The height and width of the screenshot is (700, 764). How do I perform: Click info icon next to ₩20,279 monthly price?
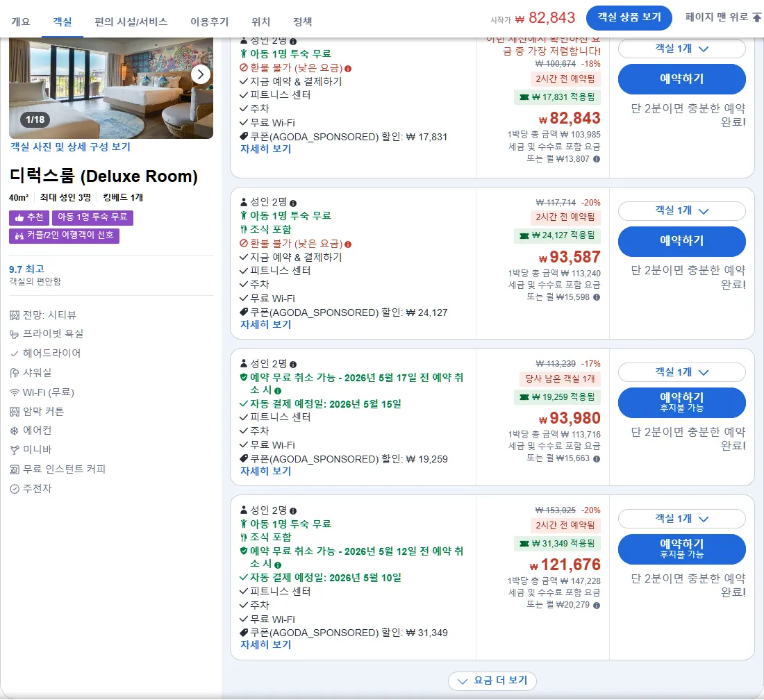[597, 605]
